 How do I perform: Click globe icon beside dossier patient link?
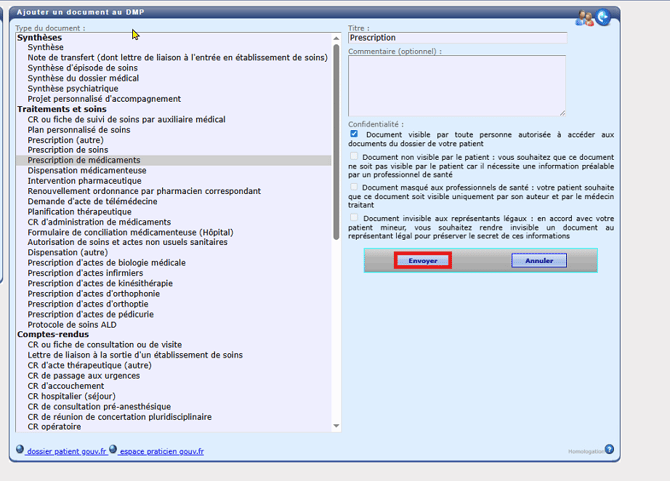(x=20, y=450)
